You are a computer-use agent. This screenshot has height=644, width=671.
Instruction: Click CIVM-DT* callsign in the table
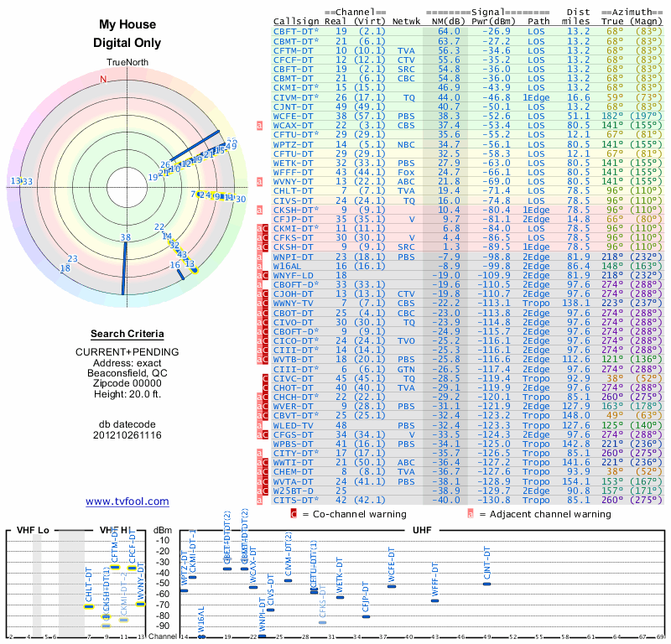[296, 98]
